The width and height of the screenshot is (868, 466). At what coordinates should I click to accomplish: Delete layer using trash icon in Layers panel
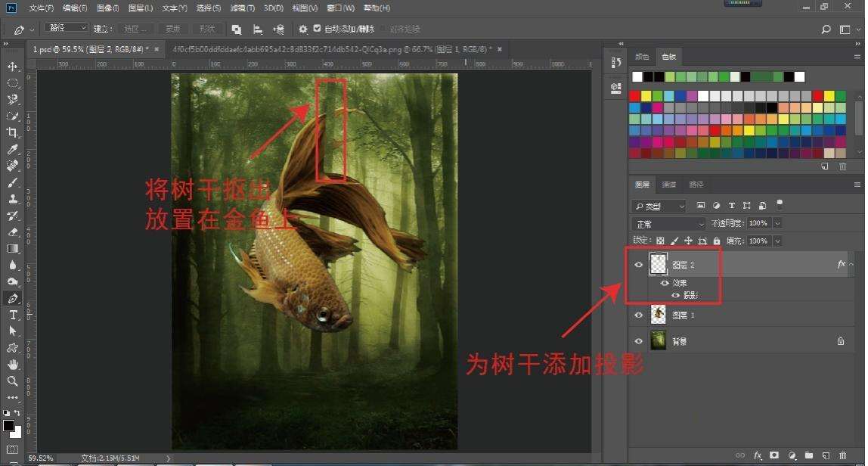click(x=842, y=455)
